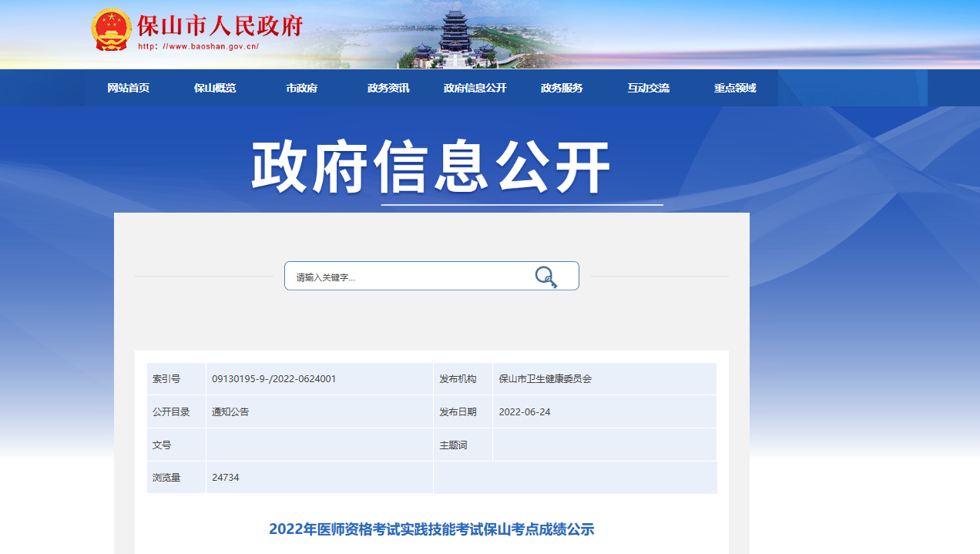This screenshot has height=554, width=980.
Task: Click the 保山市人民政府 site title
Action: tap(220, 25)
